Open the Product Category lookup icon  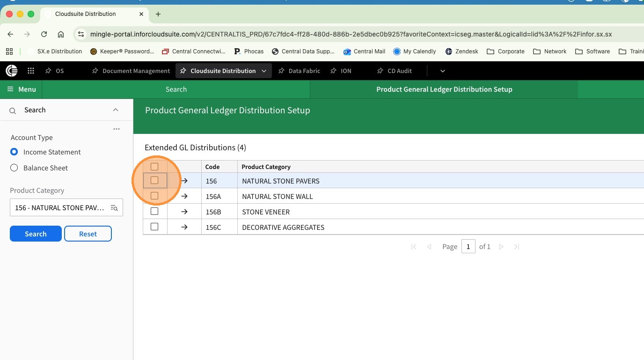[x=114, y=208]
